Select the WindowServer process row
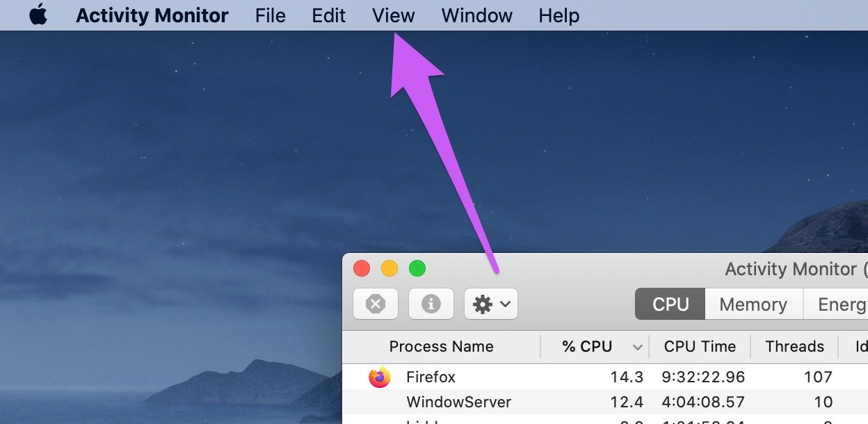This screenshot has width=868, height=424. [x=605, y=402]
